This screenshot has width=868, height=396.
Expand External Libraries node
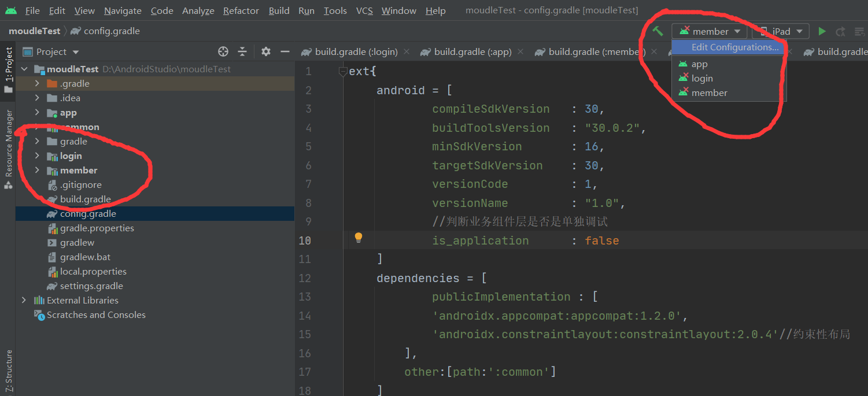[24, 301]
